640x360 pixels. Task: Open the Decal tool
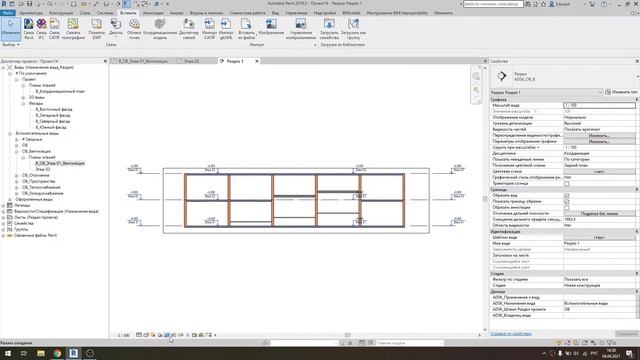(116, 29)
